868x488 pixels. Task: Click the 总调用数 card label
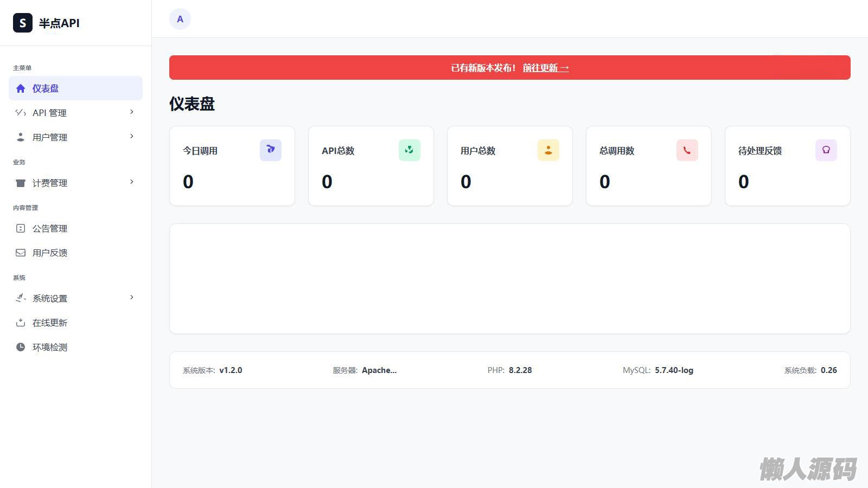617,151
